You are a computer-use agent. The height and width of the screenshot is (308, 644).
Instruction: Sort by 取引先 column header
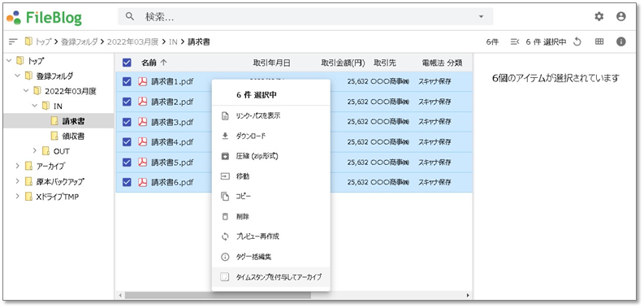pyautogui.click(x=385, y=63)
